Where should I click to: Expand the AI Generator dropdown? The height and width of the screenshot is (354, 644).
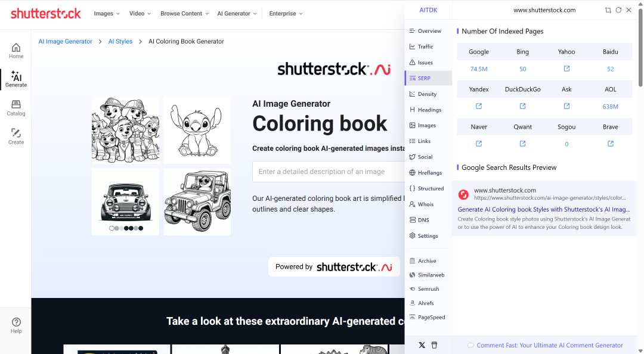click(237, 14)
